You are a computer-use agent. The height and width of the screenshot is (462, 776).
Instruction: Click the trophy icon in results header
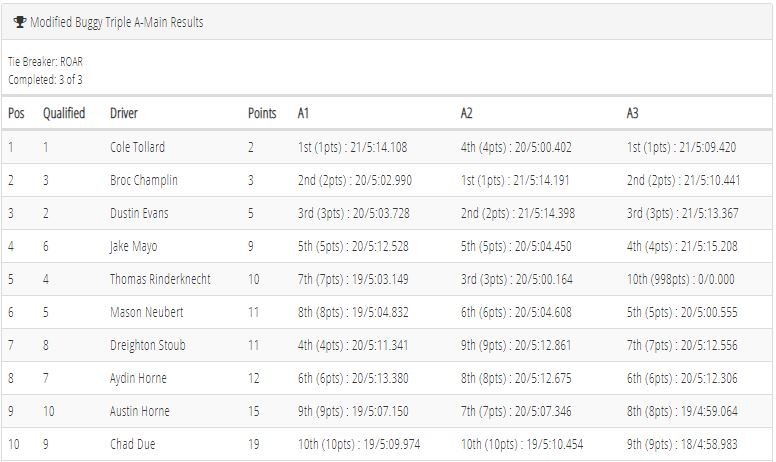pyautogui.click(x=20, y=22)
